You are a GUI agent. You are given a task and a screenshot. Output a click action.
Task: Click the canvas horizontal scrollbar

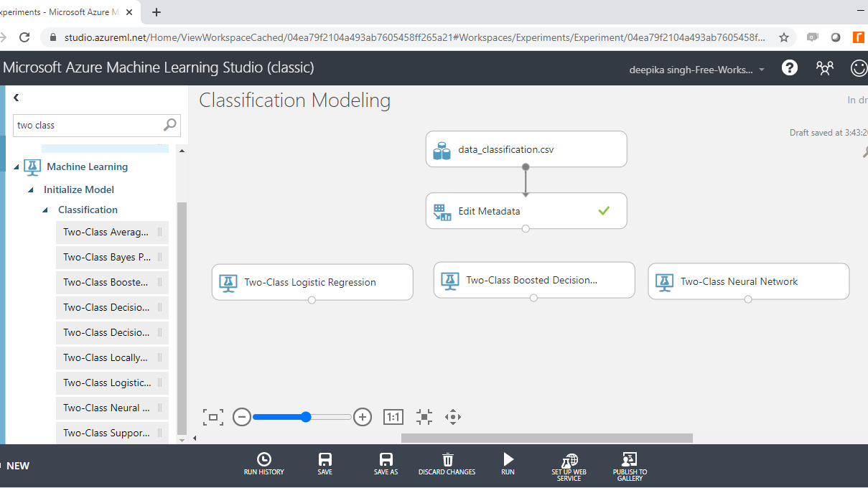[x=547, y=438]
